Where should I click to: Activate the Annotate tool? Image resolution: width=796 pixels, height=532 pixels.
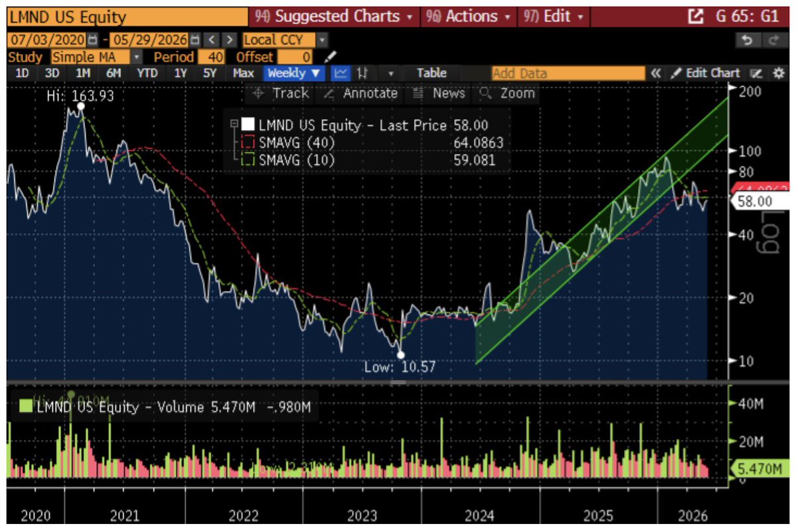[x=360, y=94]
